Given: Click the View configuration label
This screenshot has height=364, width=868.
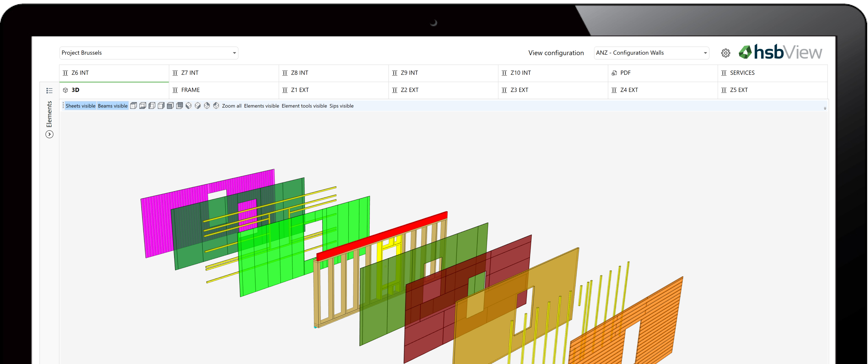Looking at the screenshot, I should (x=556, y=53).
